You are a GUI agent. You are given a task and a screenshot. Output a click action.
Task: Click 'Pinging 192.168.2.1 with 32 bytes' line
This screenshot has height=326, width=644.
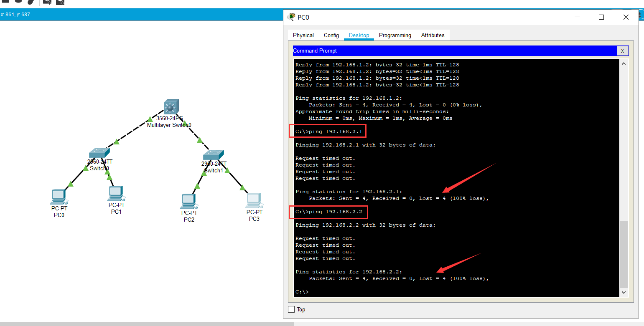coord(365,145)
